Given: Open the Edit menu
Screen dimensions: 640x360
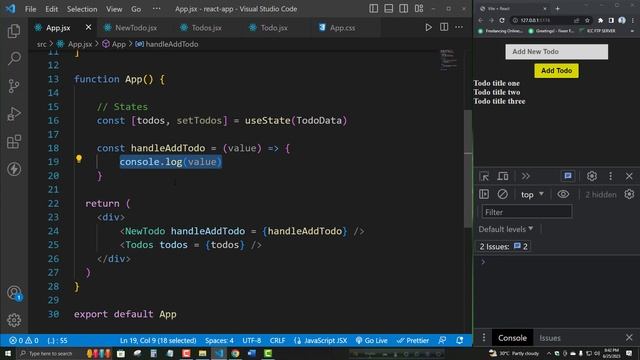Looking at the screenshot, I should [x=51, y=9].
